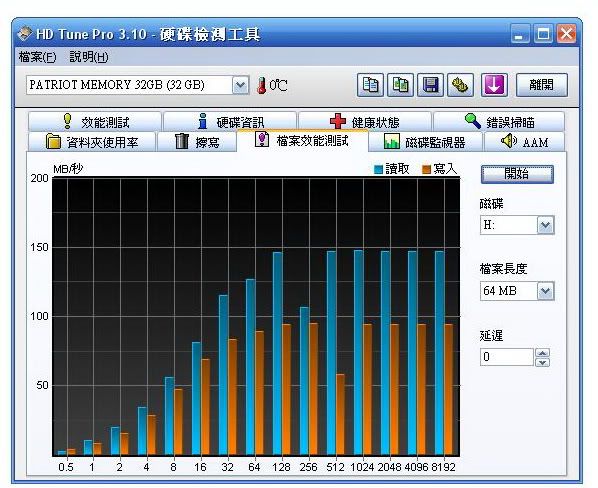This screenshot has width=598, height=488.
Task: Click the 延遲 delay input field
Action: pos(506,357)
